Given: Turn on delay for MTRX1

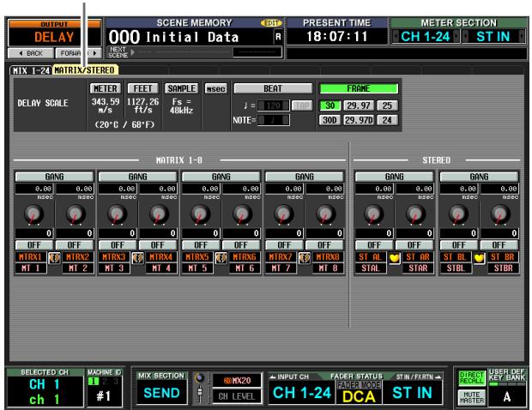Looking at the screenshot, I should coord(34,244).
